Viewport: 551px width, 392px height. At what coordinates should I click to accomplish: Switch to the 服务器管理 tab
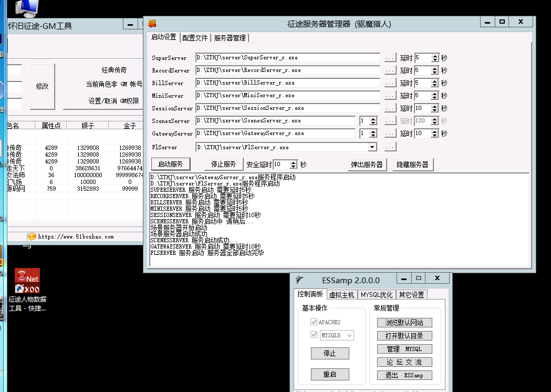[x=230, y=38]
